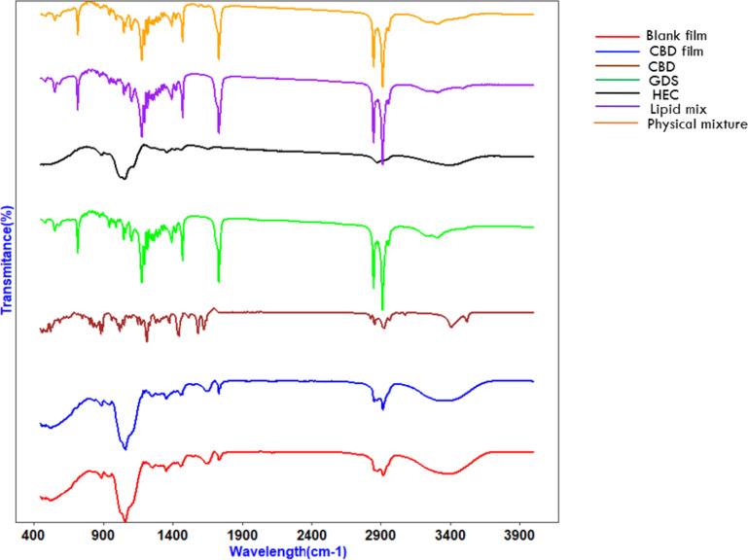Click the x-axis tick label 2400

pyautogui.click(x=311, y=535)
